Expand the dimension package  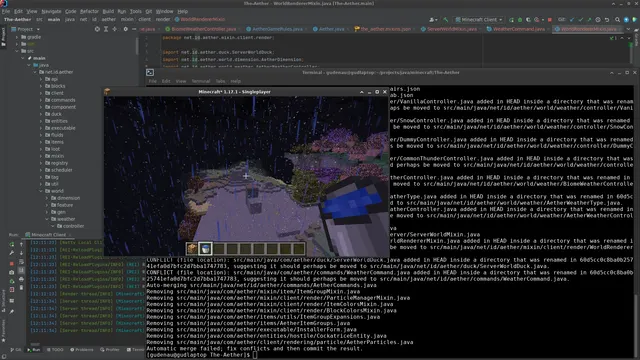47,198
